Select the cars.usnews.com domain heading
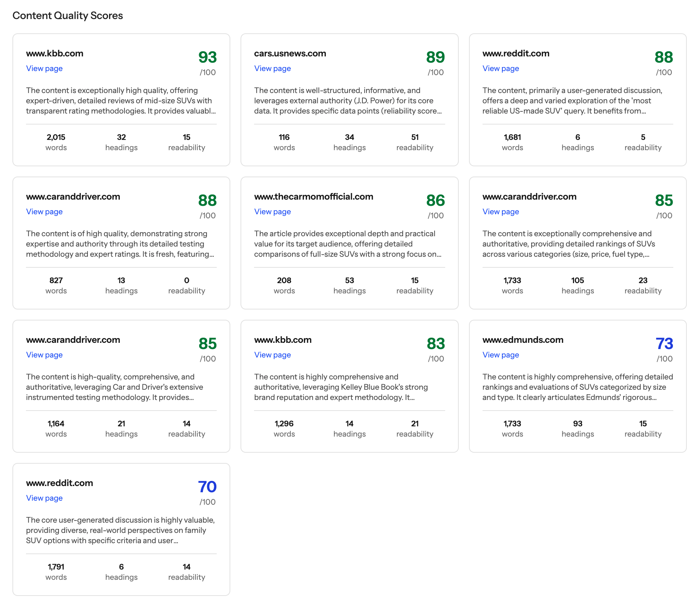Image resolution: width=700 pixels, height=608 pixels. pos(290,53)
